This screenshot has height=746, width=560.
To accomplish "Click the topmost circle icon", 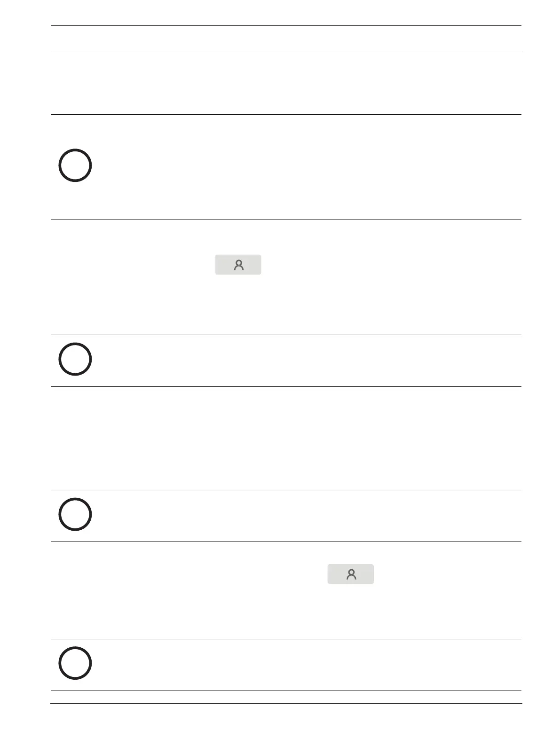I will click(75, 165).
